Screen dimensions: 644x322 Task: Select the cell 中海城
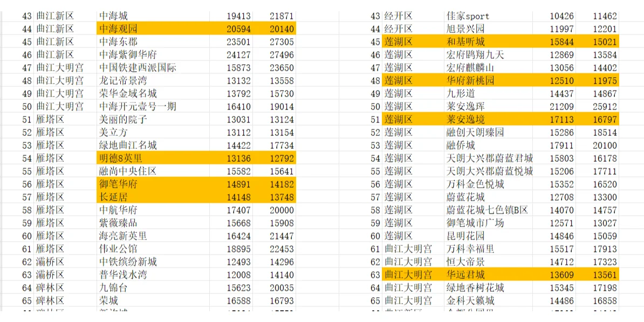(x=153, y=16)
